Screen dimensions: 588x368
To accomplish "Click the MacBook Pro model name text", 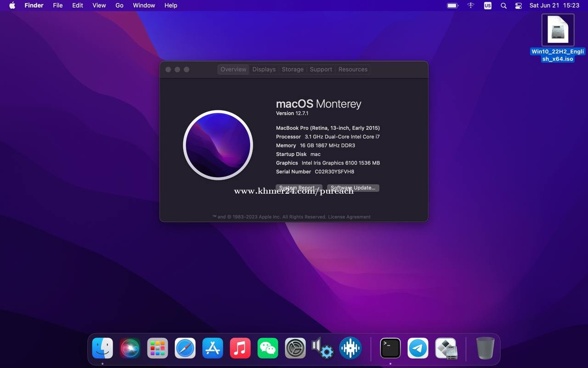I will pyautogui.click(x=328, y=128).
